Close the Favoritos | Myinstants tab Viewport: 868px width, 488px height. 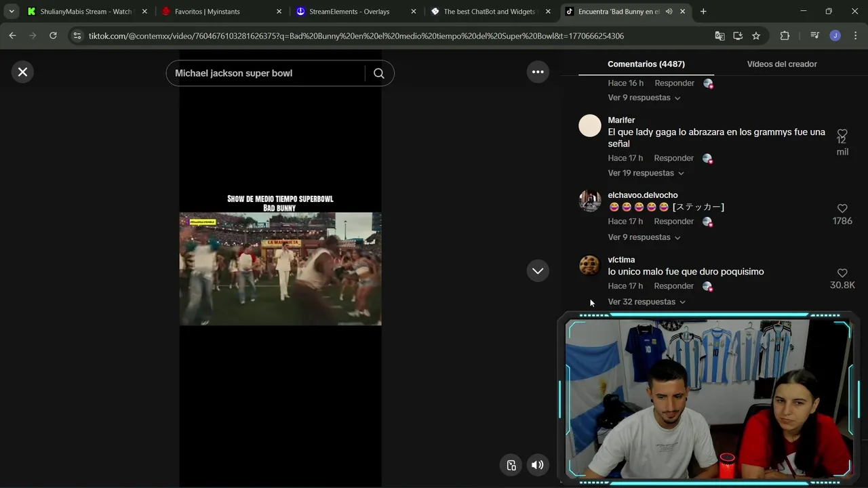(x=279, y=12)
